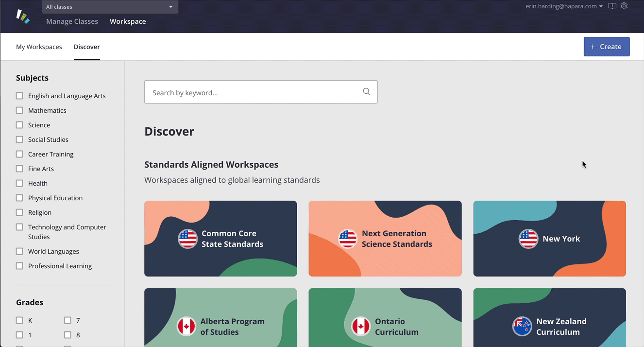Click the New Zealand flag icon
This screenshot has width=644, height=347.
point(522,327)
